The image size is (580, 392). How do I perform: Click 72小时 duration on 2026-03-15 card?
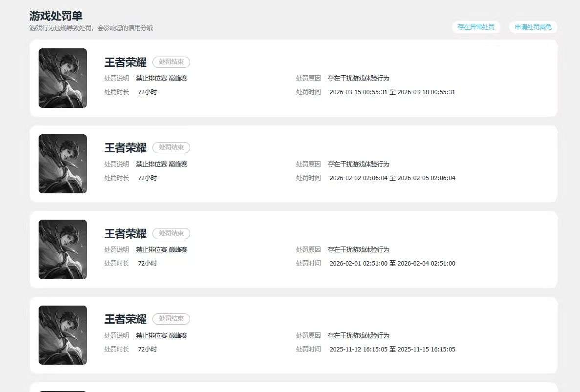tap(147, 92)
